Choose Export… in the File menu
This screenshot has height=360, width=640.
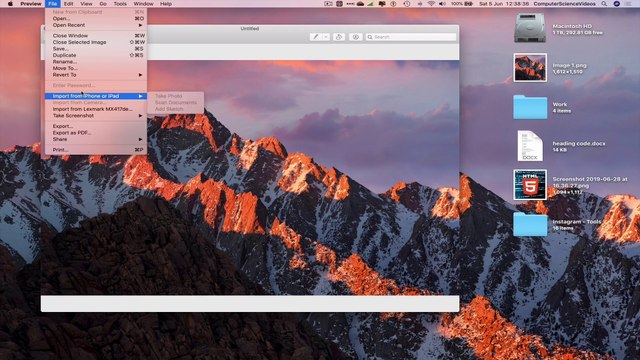(x=96, y=126)
